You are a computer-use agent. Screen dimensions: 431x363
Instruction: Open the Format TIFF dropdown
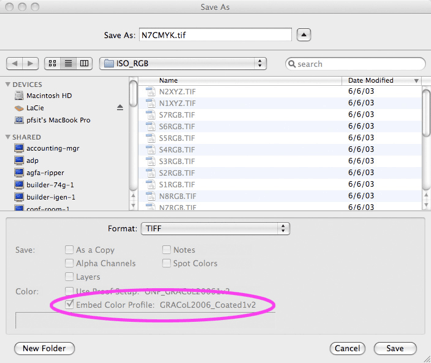[215, 229]
